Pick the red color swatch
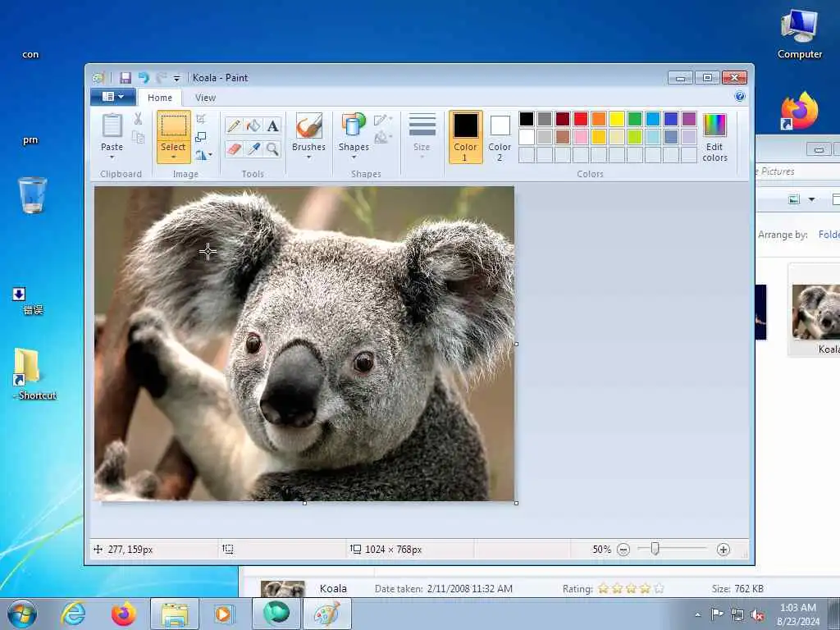The height and width of the screenshot is (630, 840). (x=580, y=119)
